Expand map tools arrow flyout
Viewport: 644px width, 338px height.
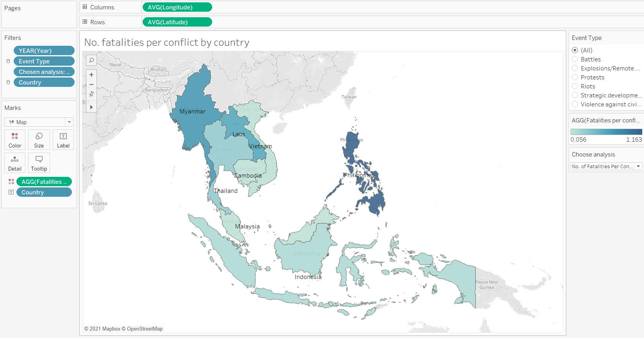pyautogui.click(x=91, y=107)
